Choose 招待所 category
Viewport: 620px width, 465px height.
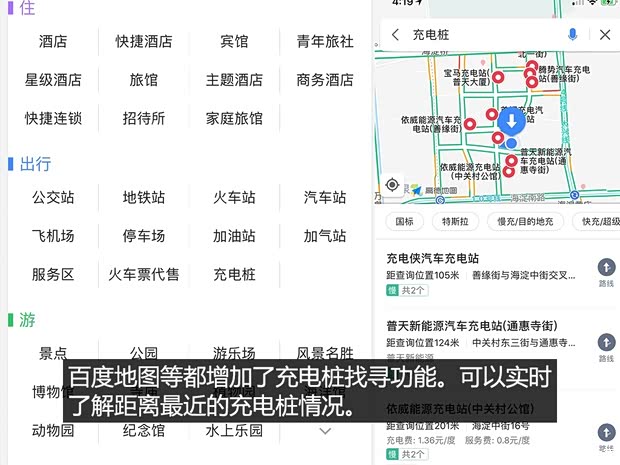coord(144,118)
